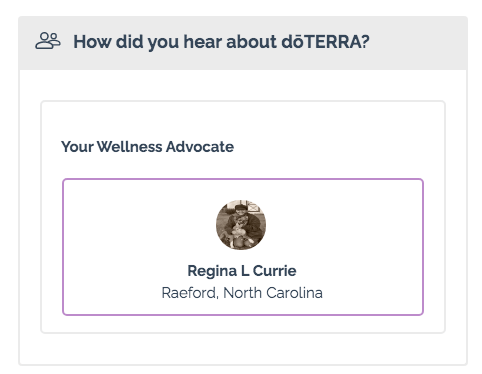Click the "Raeford, North Carolina" location text
The height and width of the screenshot is (374, 482).
[x=242, y=293]
